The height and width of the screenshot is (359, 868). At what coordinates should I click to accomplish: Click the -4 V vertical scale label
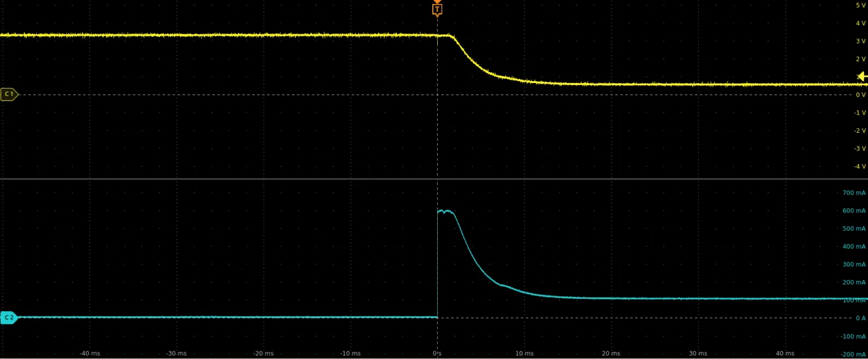click(x=859, y=167)
